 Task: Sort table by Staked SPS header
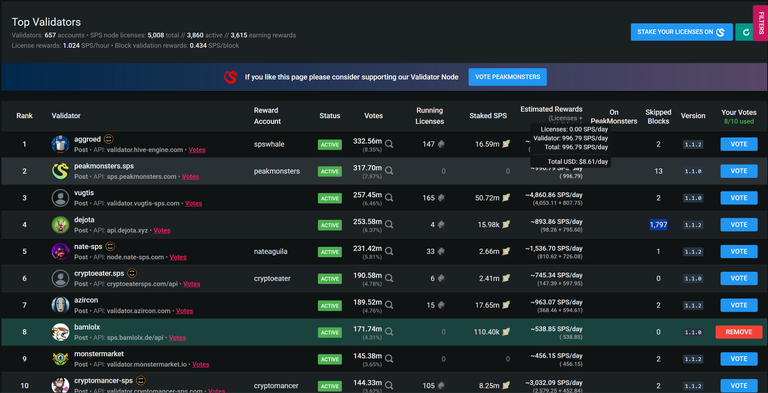click(488, 116)
